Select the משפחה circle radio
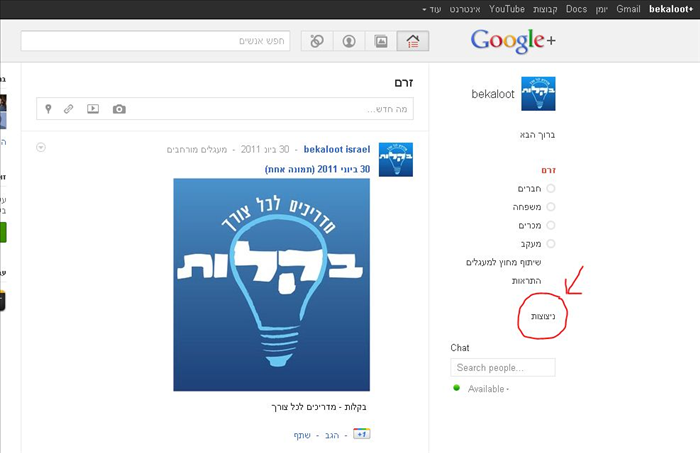 pos(551,207)
